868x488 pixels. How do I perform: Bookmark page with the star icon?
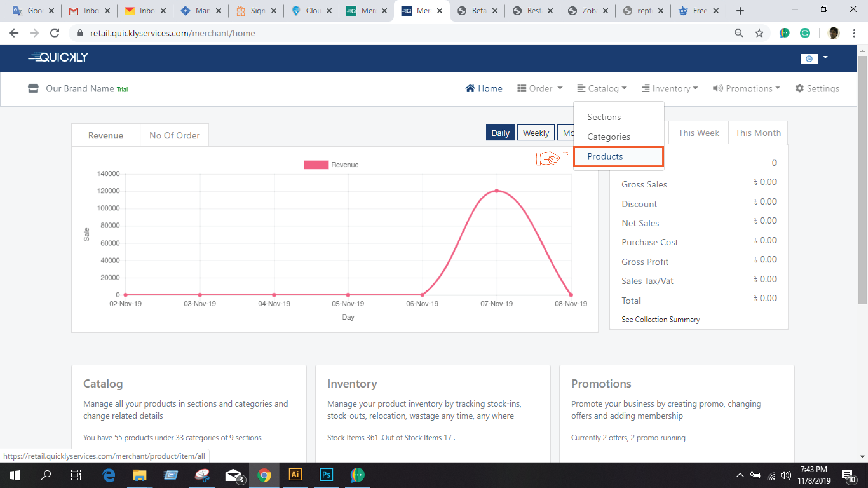click(759, 33)
